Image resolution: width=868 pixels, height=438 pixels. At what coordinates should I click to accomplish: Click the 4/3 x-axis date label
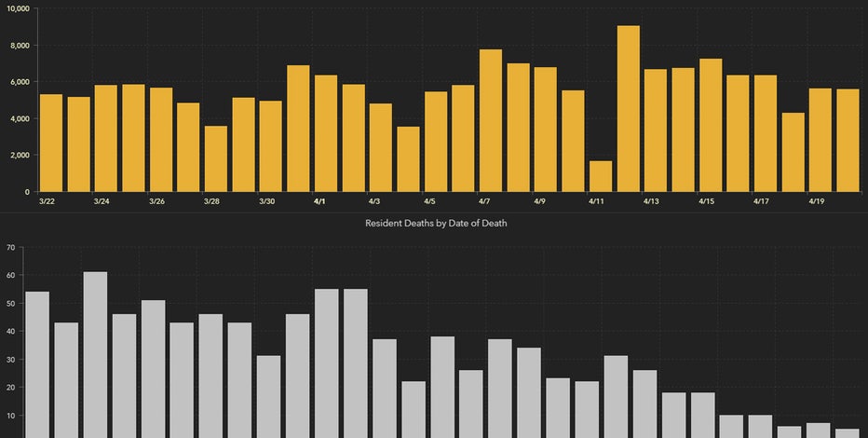[374, 201]
